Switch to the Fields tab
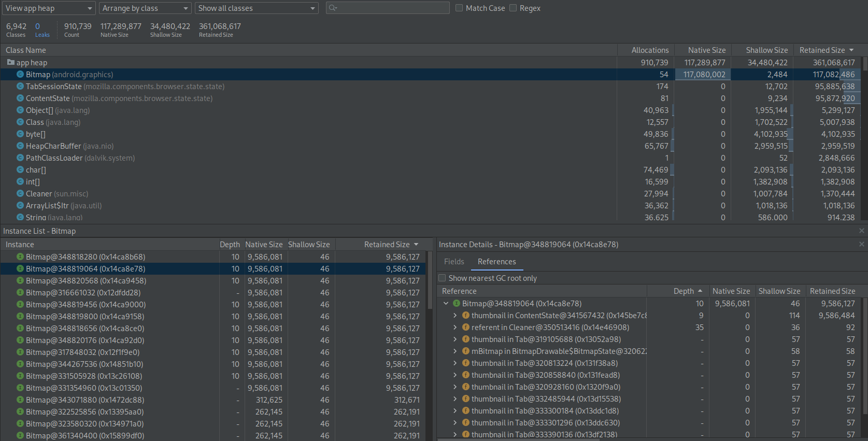 (454, 262)
